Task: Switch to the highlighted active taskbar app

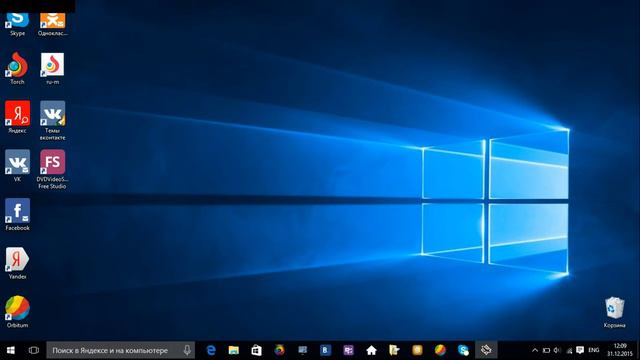Action: point(486,350)
